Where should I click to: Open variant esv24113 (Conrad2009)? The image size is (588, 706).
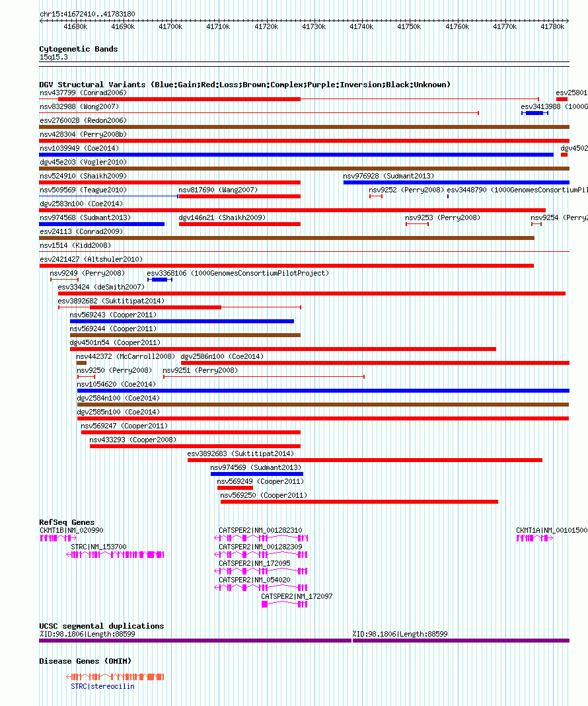(81, 231)
